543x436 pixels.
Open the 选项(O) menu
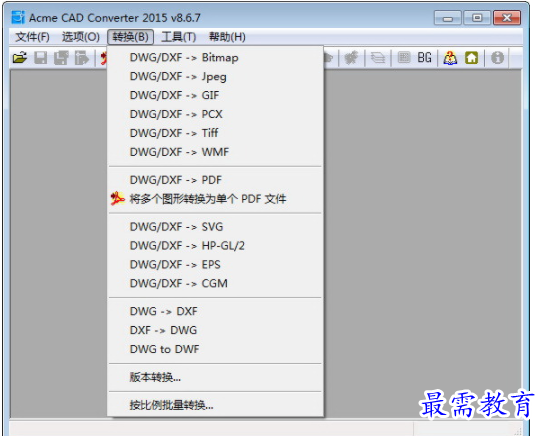(x=81, y=37)
